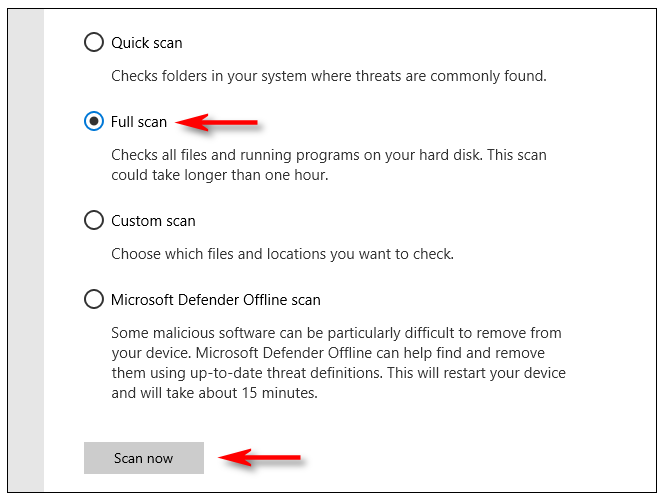
Task: Click the gray sidebar strip on the left
Action: click(26, 251)
